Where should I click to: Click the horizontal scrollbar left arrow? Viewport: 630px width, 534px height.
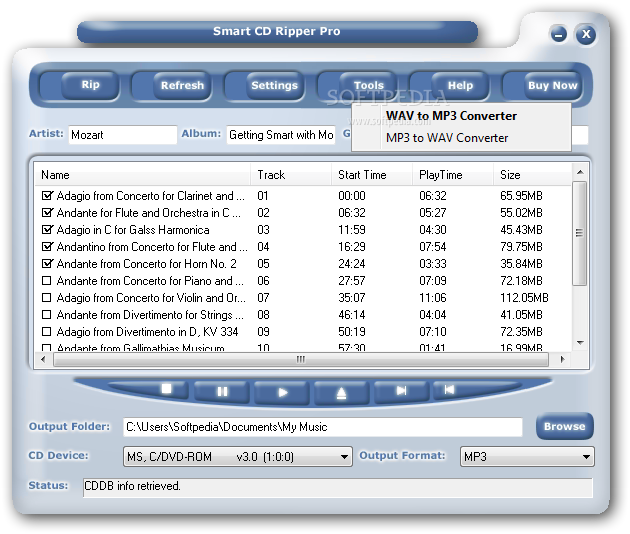(x=43, y=359)
